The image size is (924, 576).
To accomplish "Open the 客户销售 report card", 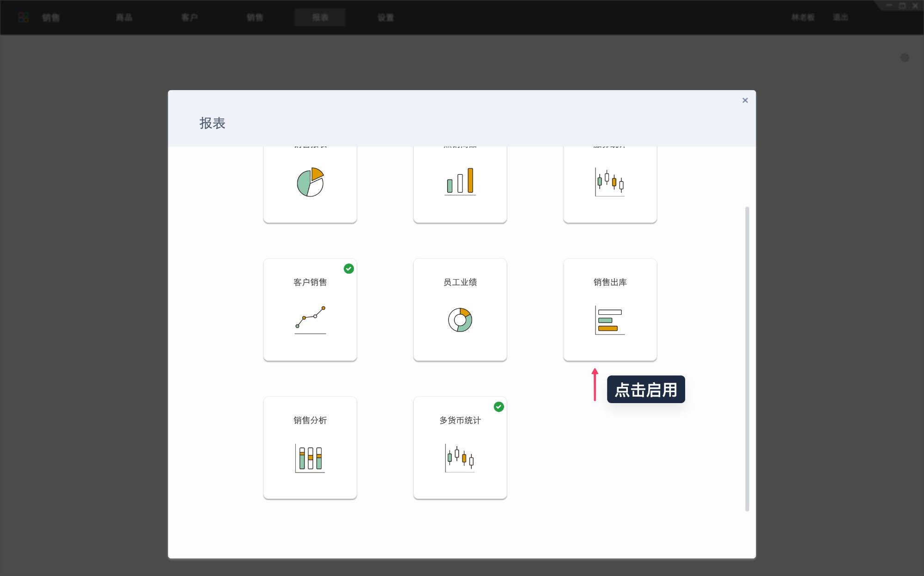I will (310, 310).
